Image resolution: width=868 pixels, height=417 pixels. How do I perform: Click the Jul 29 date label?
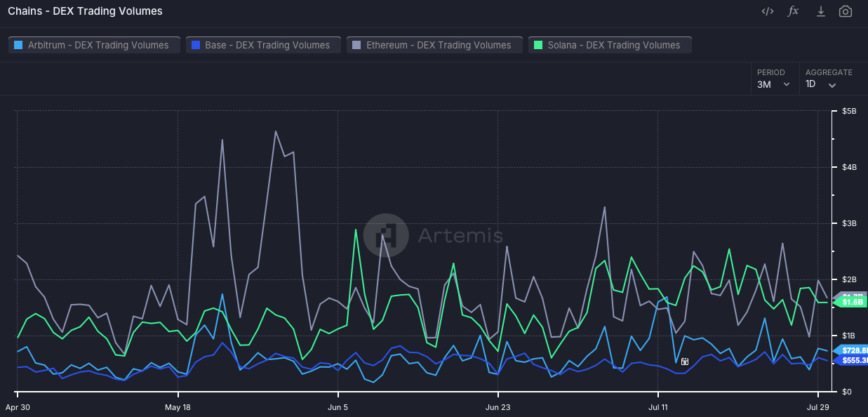pos(817,407)
